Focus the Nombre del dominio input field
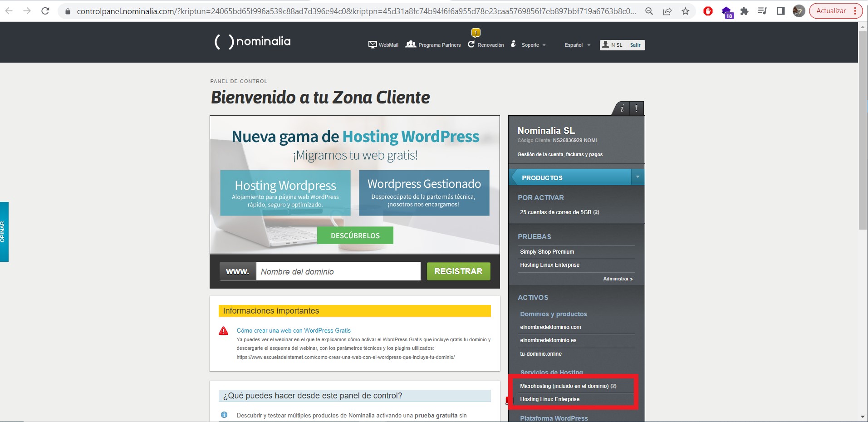Viewport: 868px width, 422px height. (338, 271)
